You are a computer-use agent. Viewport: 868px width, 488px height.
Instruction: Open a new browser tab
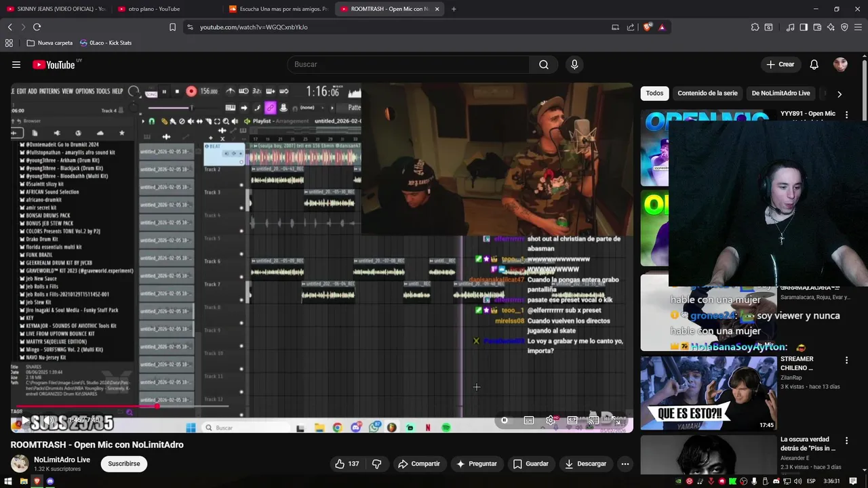coord(454,9)
